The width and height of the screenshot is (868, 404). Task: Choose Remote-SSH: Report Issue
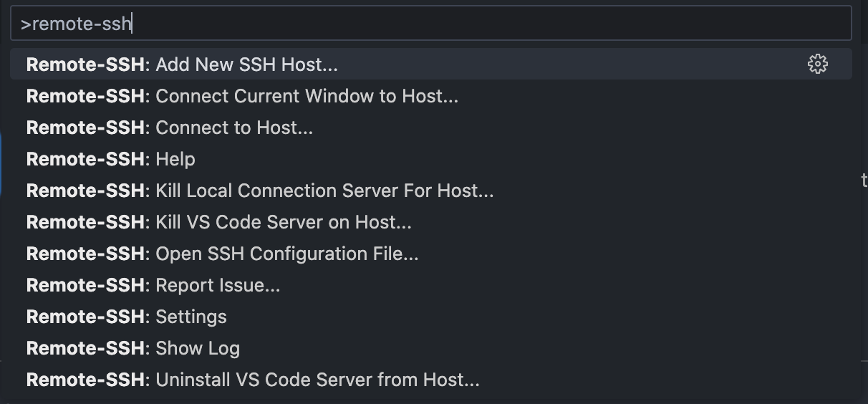(430, 285)
